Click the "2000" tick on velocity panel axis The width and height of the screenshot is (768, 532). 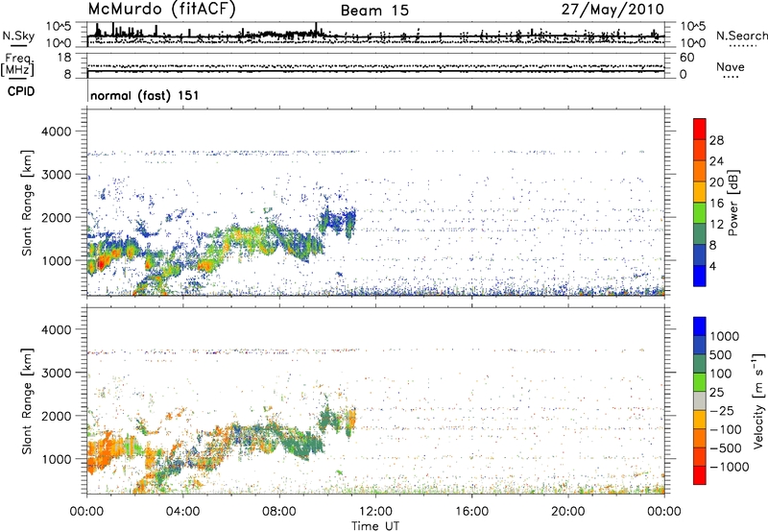tap(56, 416)
